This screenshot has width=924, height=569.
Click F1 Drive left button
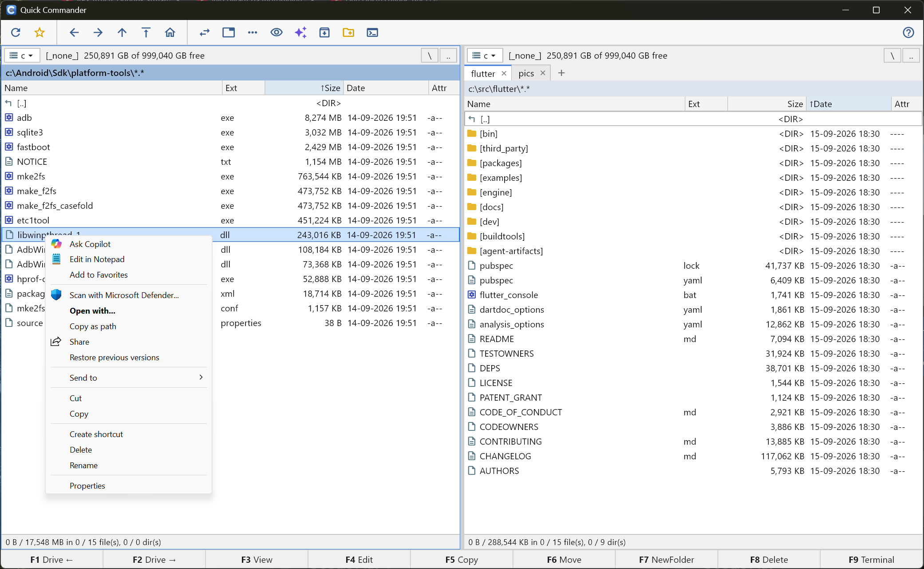click(x=52, y=560)
